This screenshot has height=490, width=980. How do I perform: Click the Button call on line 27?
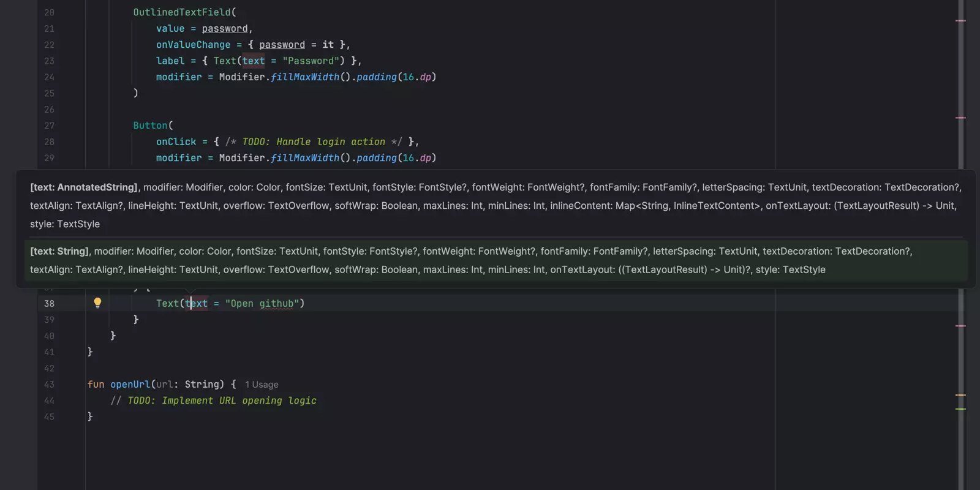(x=150, y=126)
